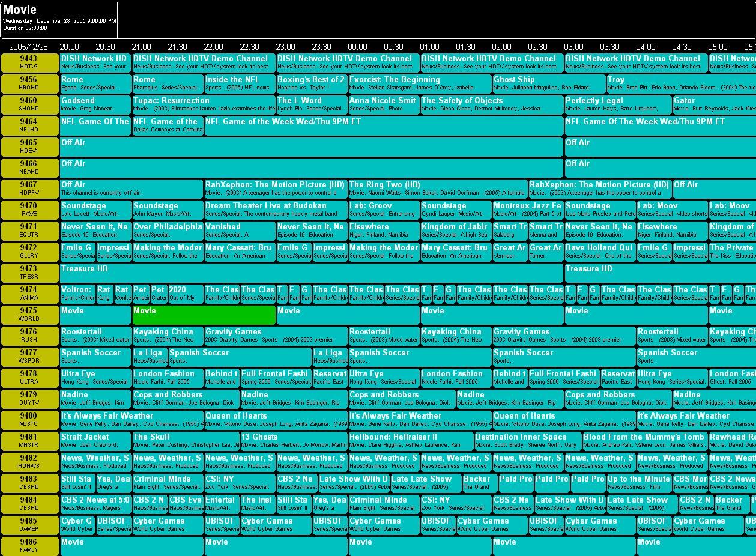Select the '2020' program on ANIMA

[186, 294]
